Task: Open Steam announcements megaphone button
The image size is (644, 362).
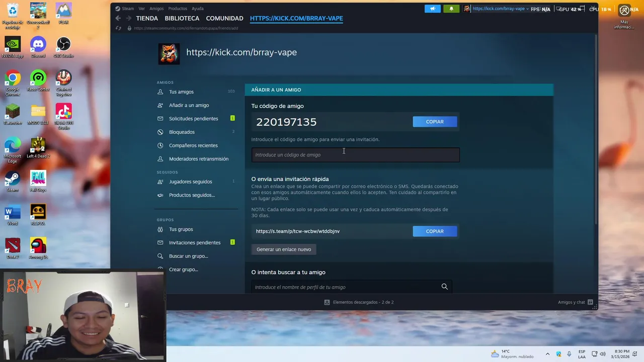Action: click(x=433, y=9)
